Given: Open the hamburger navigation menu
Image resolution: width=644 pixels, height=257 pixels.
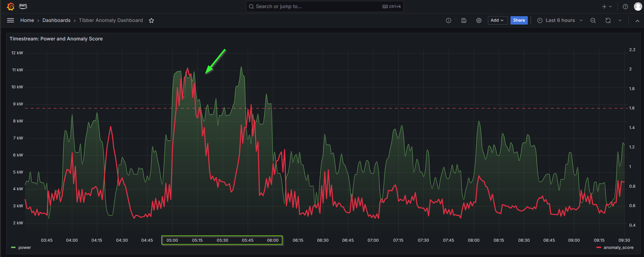Looking at the screenshot, I should click(10, 20).
